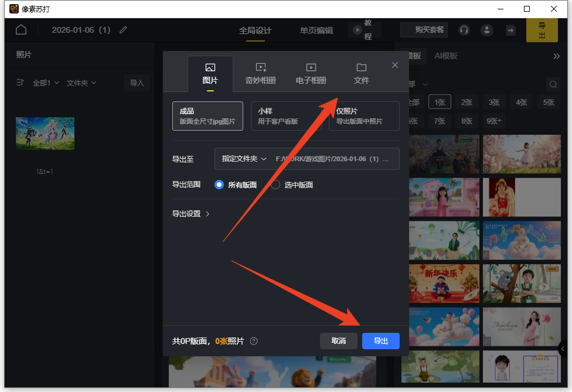
Task: Switch to 全局设计 tab
Action: [255, 30]
